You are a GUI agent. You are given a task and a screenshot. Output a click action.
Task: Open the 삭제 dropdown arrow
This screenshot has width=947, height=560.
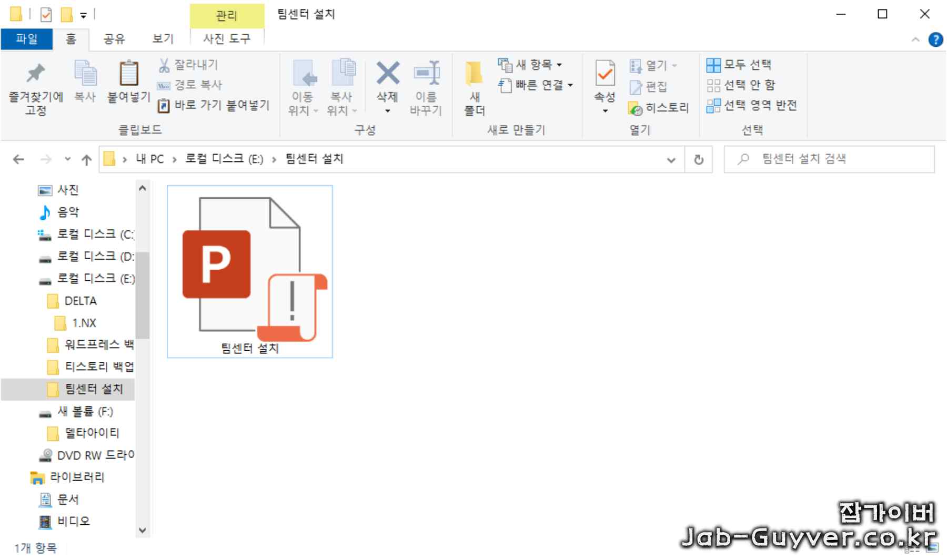tap(388, 111)
